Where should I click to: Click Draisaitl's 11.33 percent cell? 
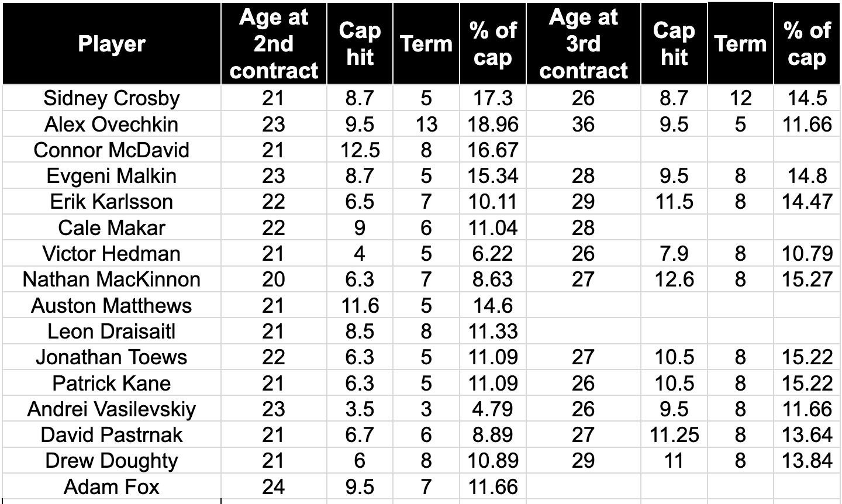(x=492, y=331)
